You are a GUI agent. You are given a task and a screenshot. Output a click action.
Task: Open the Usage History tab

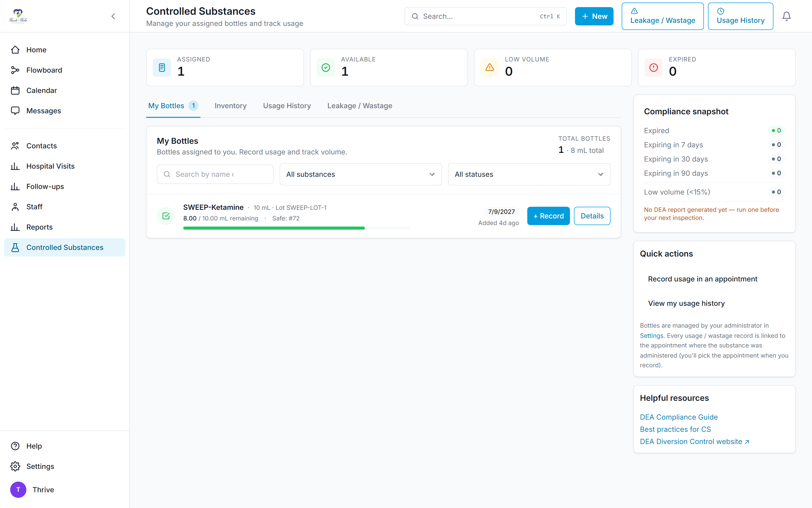click(x=287, y=105)
